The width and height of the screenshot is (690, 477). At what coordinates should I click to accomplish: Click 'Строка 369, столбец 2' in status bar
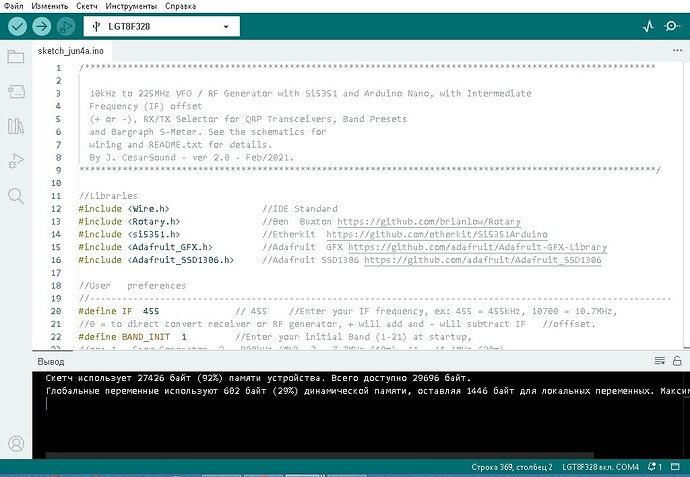[x=512, y=467]
